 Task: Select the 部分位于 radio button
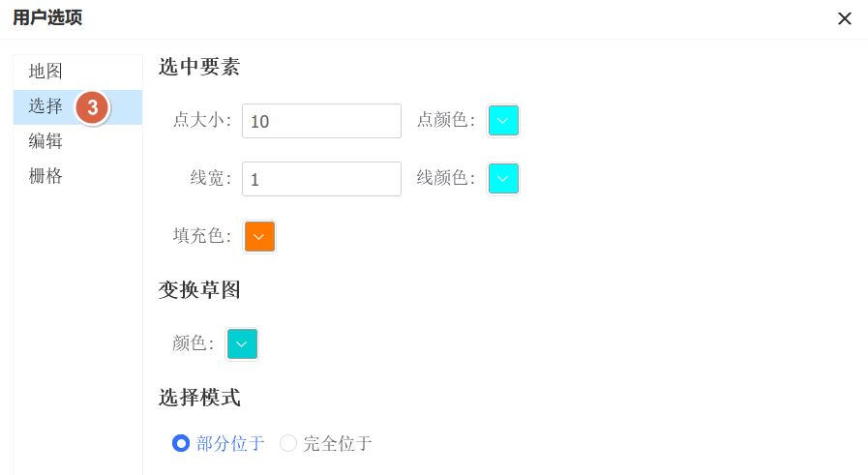[181, 444]
